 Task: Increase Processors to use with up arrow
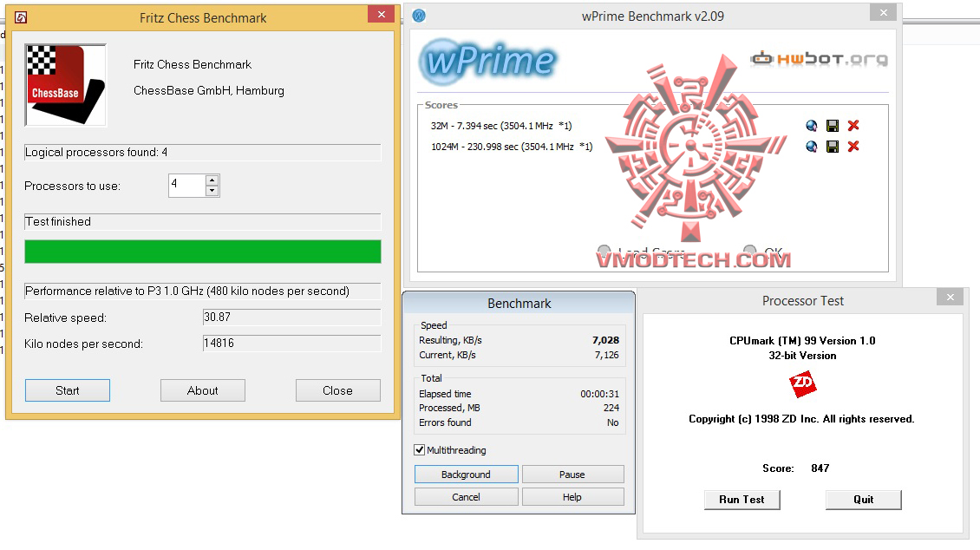[212, 180]
